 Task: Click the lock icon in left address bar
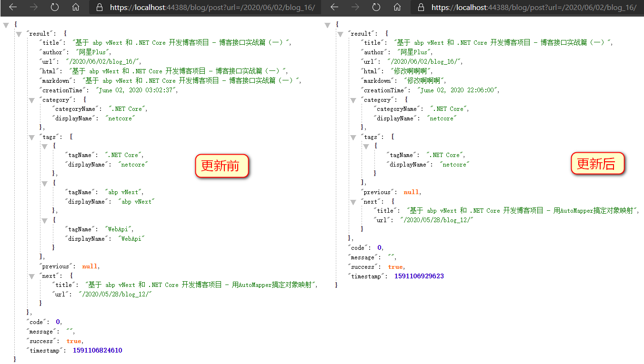click(x=99, y=8)
